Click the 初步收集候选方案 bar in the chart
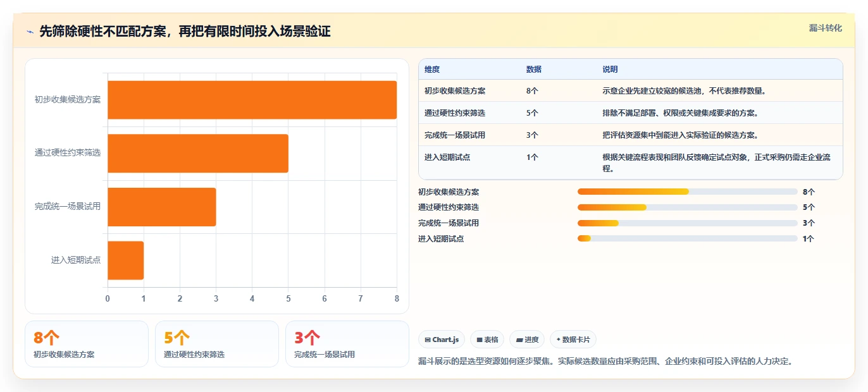This screenshot has width=868, height=392. click(x=252, y=100)
